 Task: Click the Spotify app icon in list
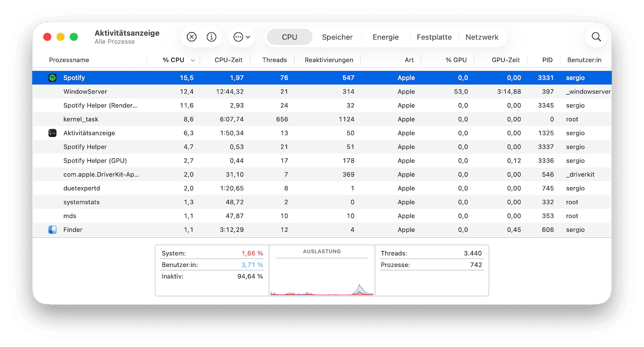[x=53, y=78]
